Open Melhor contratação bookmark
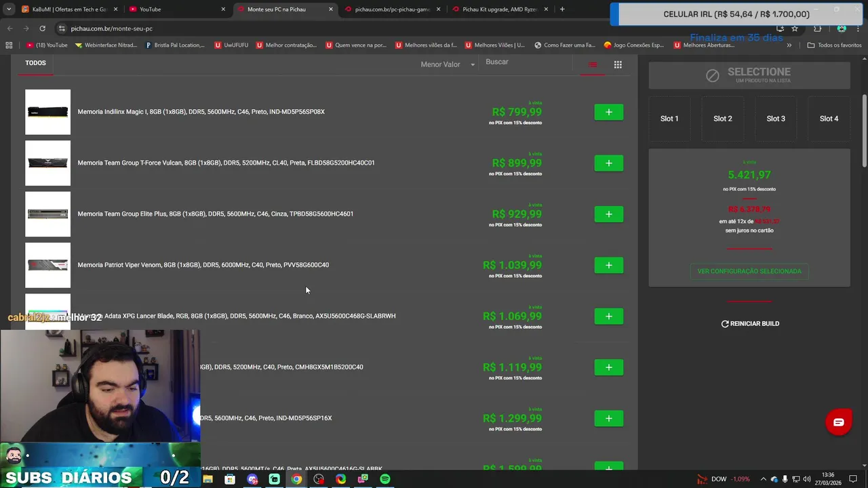The width and height of the screenshot is (868, 488). coord(286,45)
